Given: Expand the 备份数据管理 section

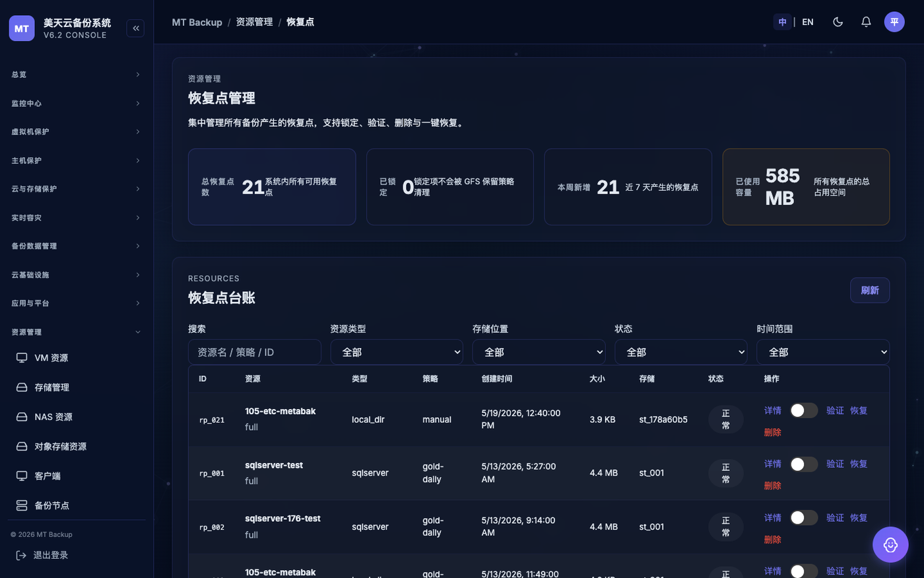Looking at the screenshot, I should [77, 246].
